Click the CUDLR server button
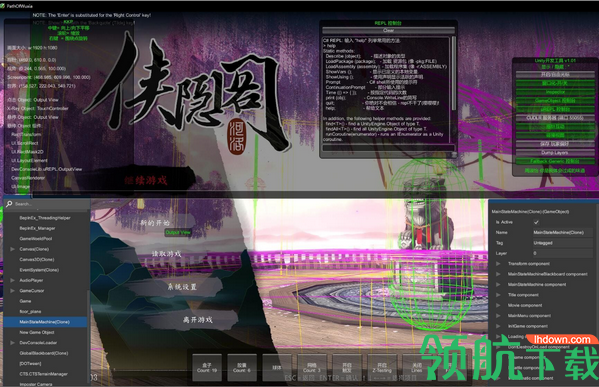599x387 pixels. pos(555,118)
